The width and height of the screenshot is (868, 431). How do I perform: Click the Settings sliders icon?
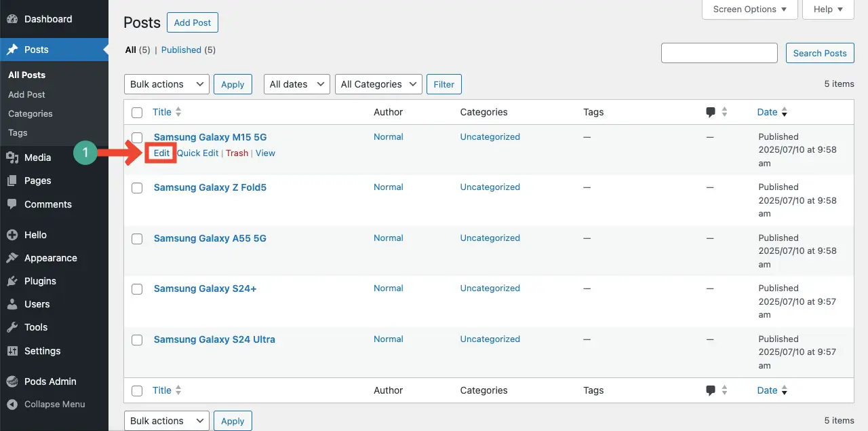(12, 351)
